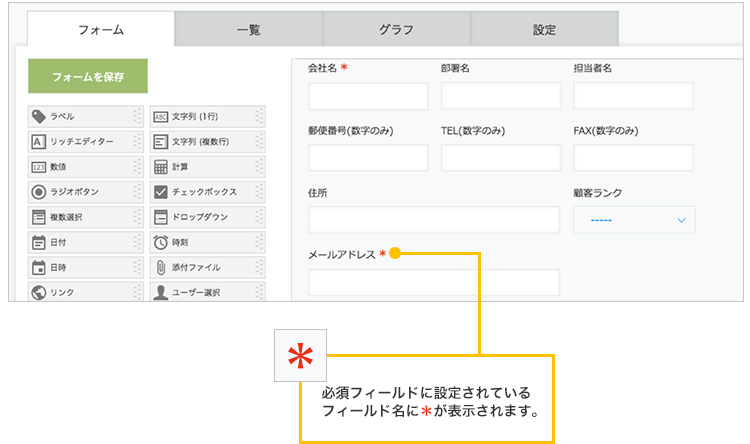Open the 顧客ランク dropdown
750x444 pixels.
point(634,220)
